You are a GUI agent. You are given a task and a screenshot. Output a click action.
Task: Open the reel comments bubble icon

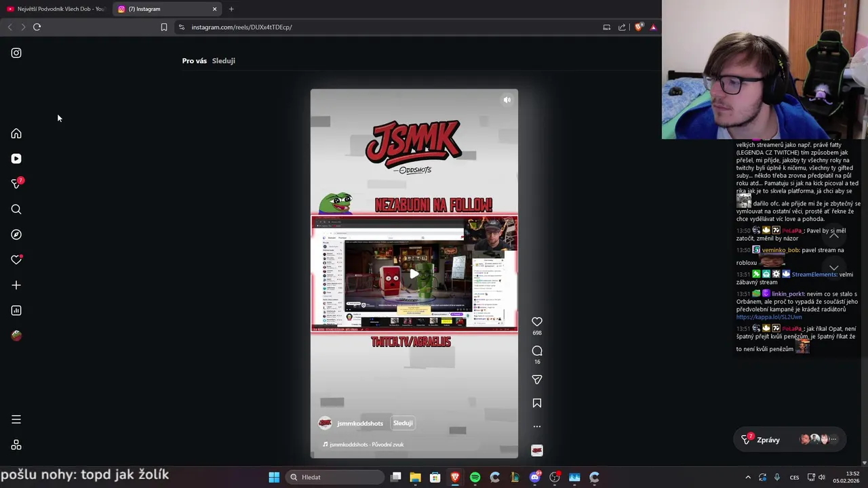coord(537,350)
